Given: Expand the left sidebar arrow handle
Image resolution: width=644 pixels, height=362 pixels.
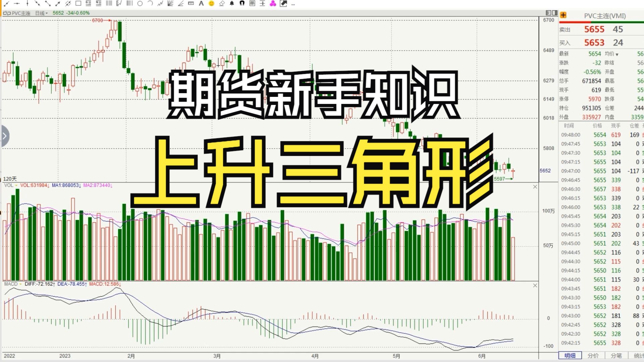Looking at the screenshot, I should click(x=4, y=136).
